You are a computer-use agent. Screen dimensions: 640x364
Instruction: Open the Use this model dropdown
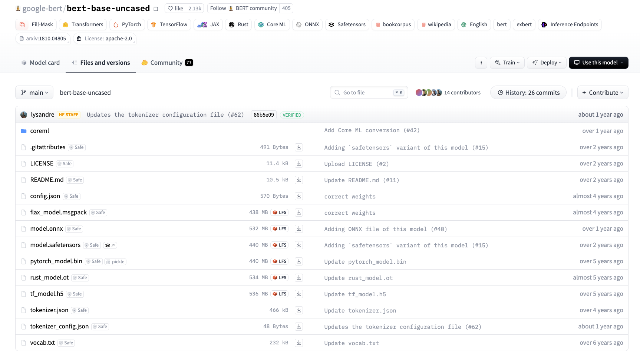click(598, 63)
